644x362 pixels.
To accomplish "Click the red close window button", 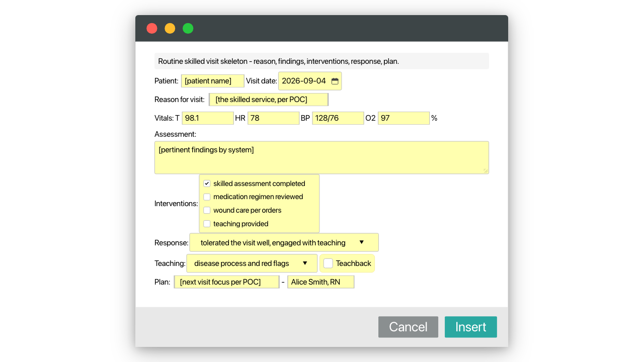I will [152, 28].
